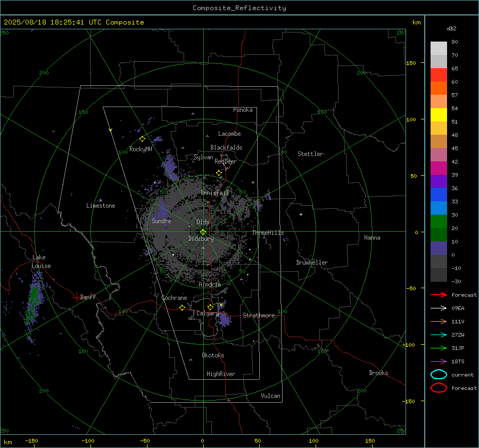This screenshot has height=448, width=479.
Task: Select the HighRiver label
Action: pos(221,374)
